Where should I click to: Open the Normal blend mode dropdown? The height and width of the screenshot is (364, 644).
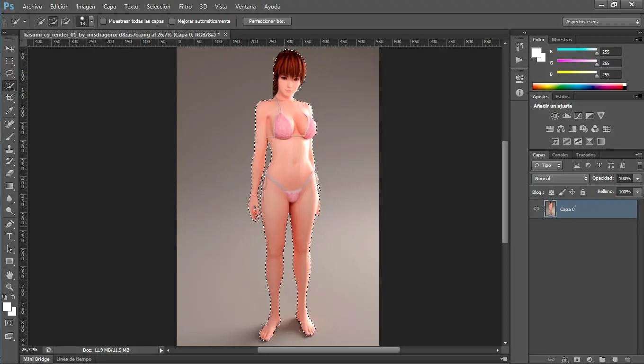tap(560, 179)
